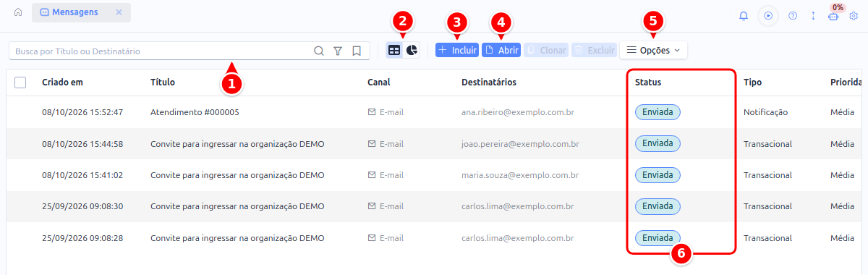Sort by the Status column header
Screen dimensions: 868x275
pyautogui.click(x=648, y=82)
